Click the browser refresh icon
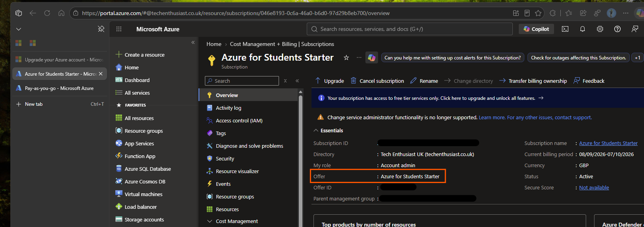The height and width of the screenshot is (227, 644). tap(47, 13)
